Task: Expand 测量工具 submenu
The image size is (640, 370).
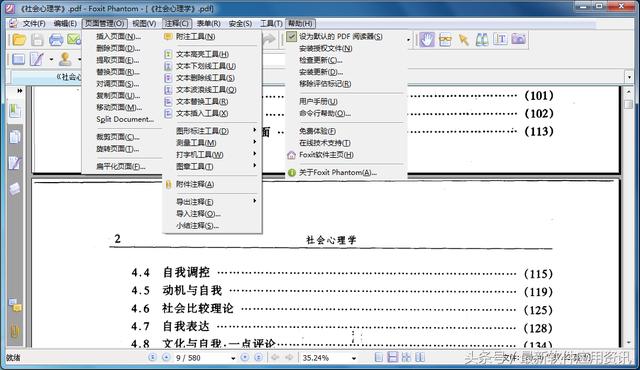Action: tap(212, 142)
